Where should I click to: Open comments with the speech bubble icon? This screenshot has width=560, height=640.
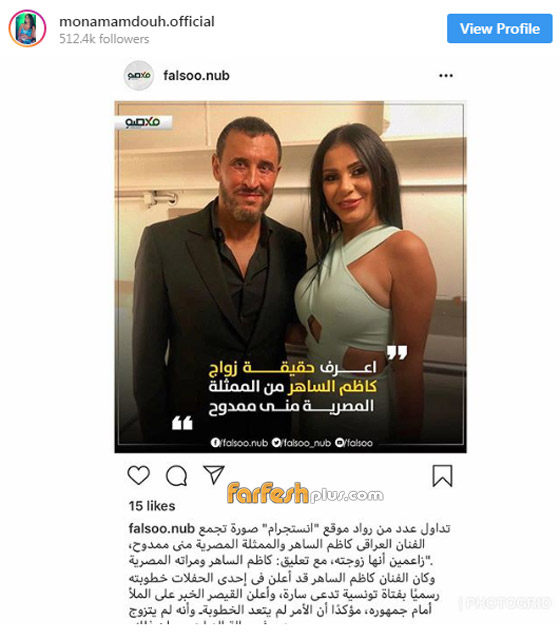[x=176, y=476]
